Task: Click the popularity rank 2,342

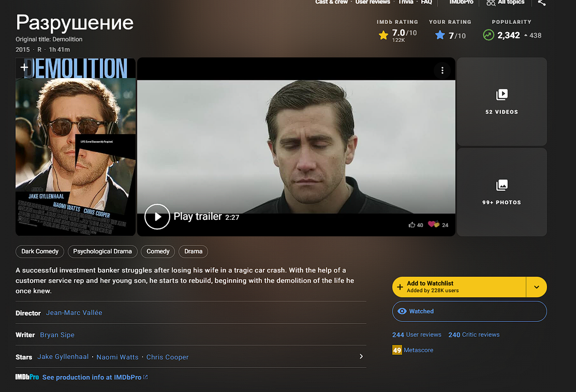Action: click(508, 35)
